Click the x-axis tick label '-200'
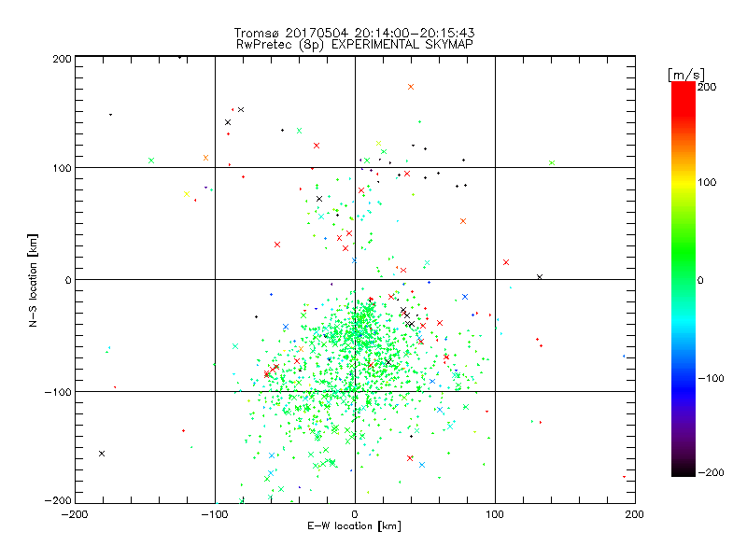The width and height of the screenshot is (747, 560). click(x=75, y=514)
